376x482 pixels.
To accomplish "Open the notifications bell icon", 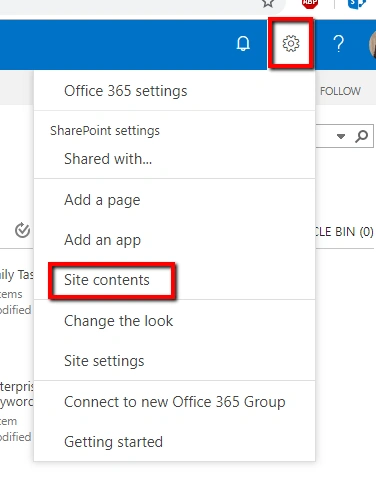I will coord(243,44).
